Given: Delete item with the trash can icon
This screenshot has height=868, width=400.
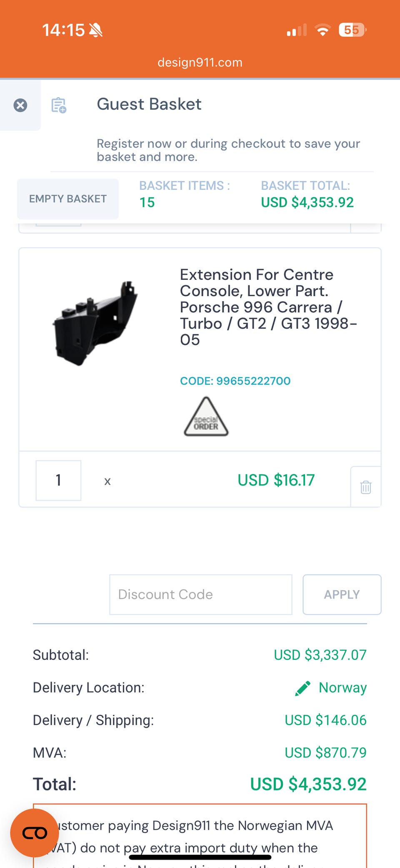Looking at the screenshot, I should point(366,487).
